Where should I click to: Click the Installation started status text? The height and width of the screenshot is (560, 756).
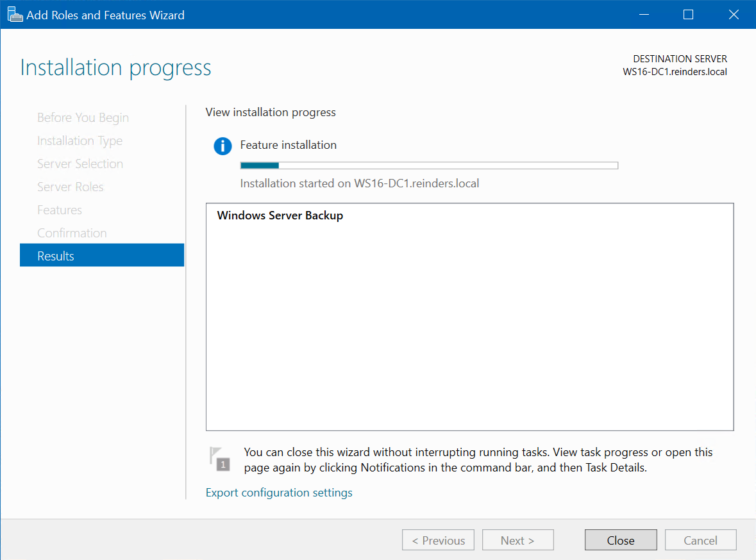(360, 183)
